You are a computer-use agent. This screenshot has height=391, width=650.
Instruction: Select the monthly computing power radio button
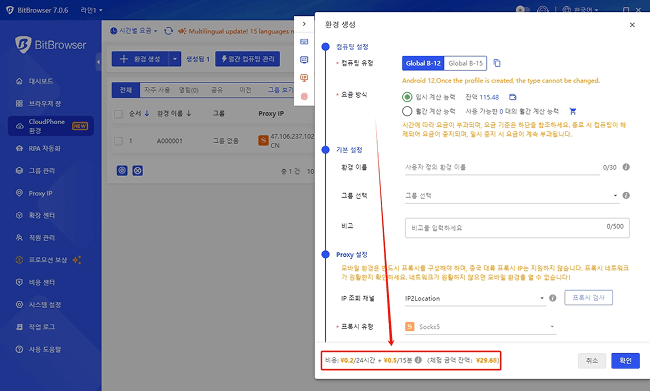tap(407, 111)
